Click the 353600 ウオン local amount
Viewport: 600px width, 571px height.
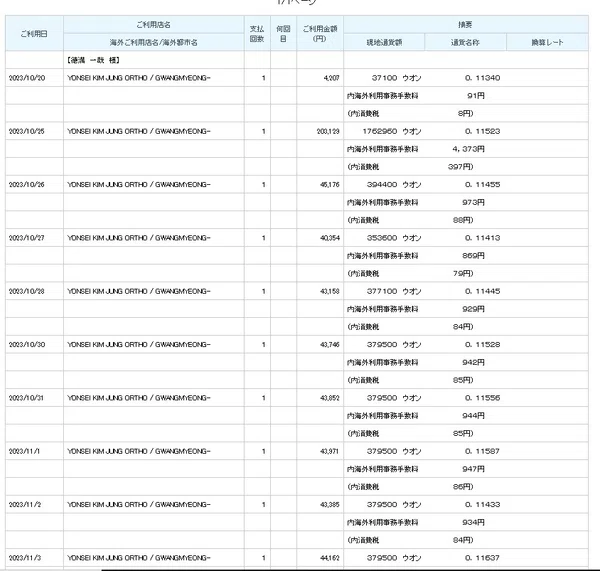pos(394,238)
